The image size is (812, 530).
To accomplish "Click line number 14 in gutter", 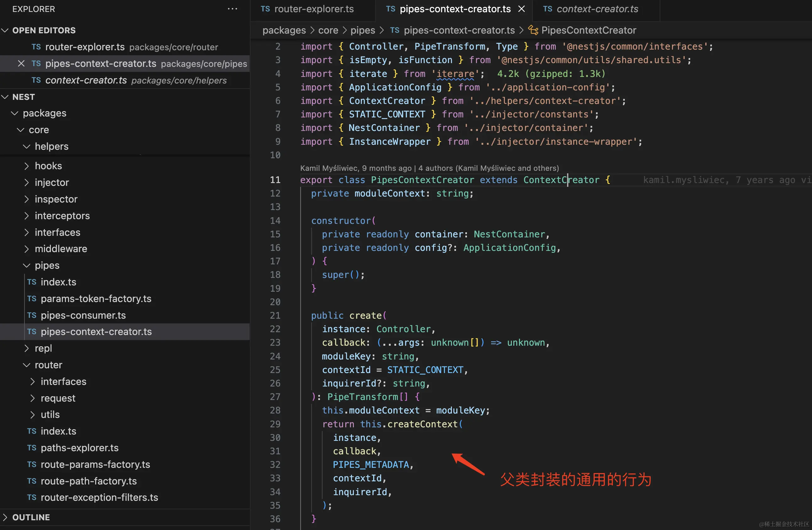I will coord(275,221).
